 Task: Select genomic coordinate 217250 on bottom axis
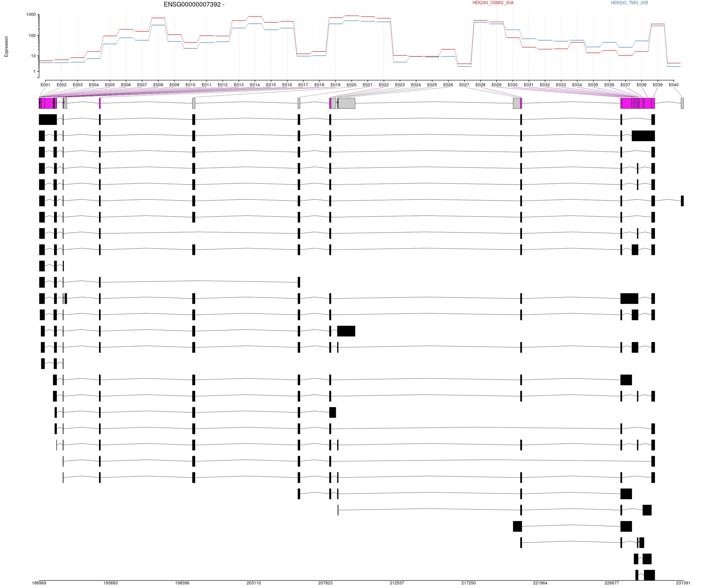(468, 583)
